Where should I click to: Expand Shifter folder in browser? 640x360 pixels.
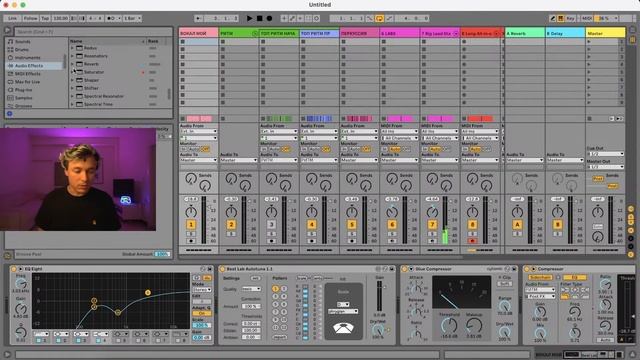pos(72,88)
